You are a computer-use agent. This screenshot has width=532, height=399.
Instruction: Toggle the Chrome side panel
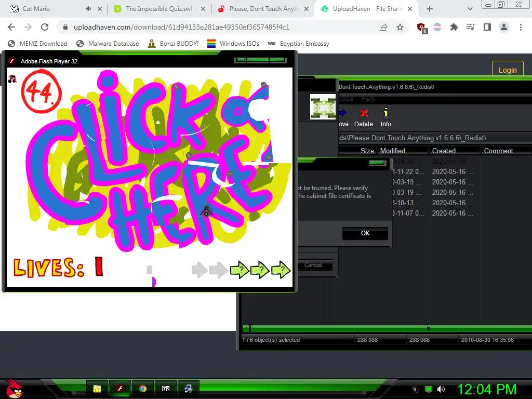pos(487,27)
